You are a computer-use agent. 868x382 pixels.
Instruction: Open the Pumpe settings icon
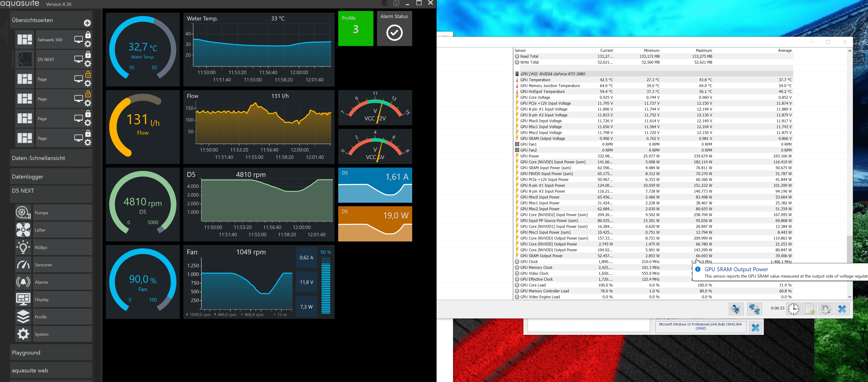click(x=23, y=213)
